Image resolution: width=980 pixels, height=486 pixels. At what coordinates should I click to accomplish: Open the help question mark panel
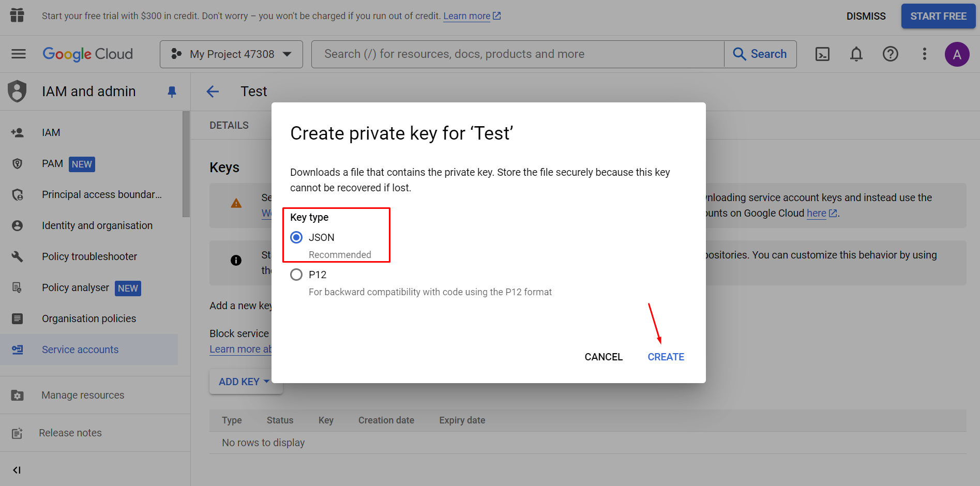click(x=890, y=54)
